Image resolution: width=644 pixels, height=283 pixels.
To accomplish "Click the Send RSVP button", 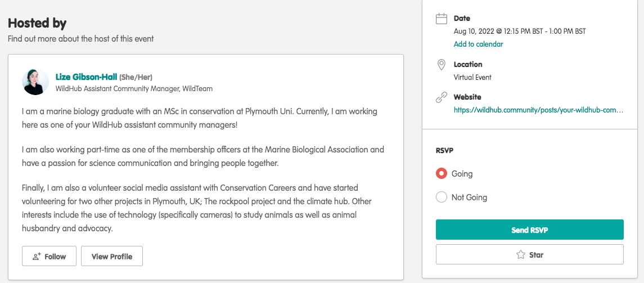I will point(529,230).
